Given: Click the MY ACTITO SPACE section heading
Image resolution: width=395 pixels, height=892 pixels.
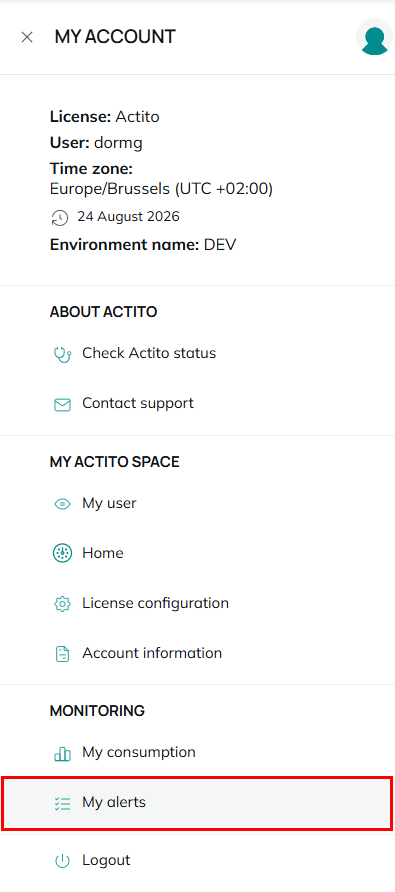Looking at the screenshot, I should (114, 462).
